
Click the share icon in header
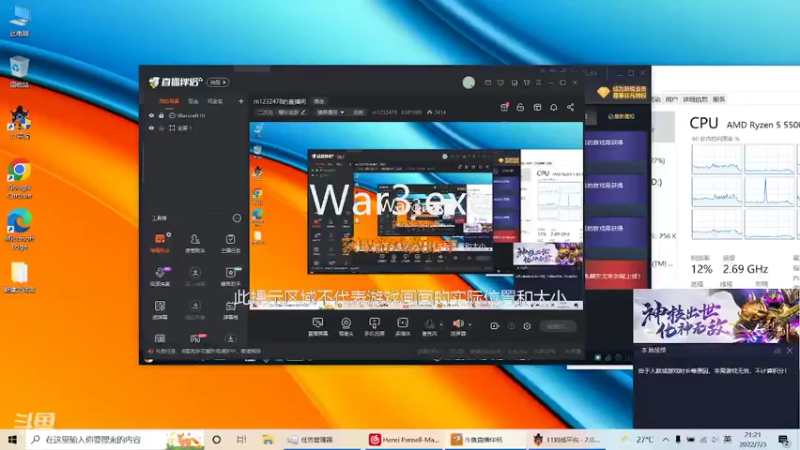coord(570,107)
